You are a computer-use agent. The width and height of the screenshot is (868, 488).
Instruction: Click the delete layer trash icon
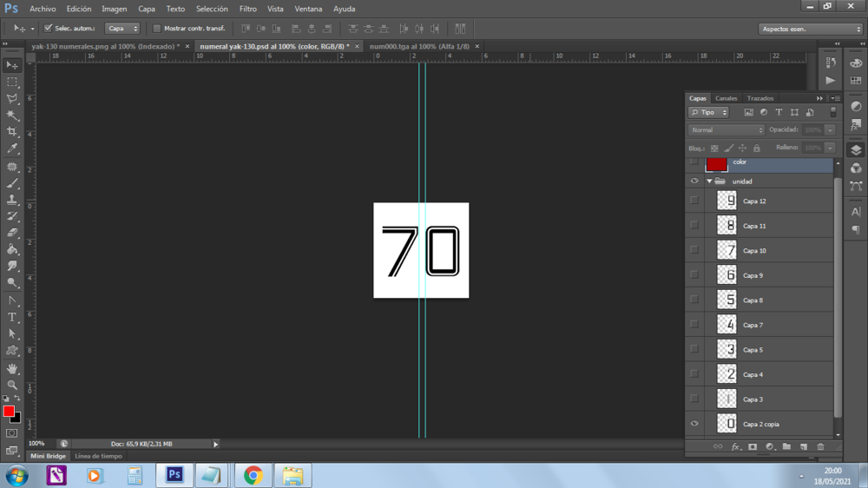pos(820,446)
